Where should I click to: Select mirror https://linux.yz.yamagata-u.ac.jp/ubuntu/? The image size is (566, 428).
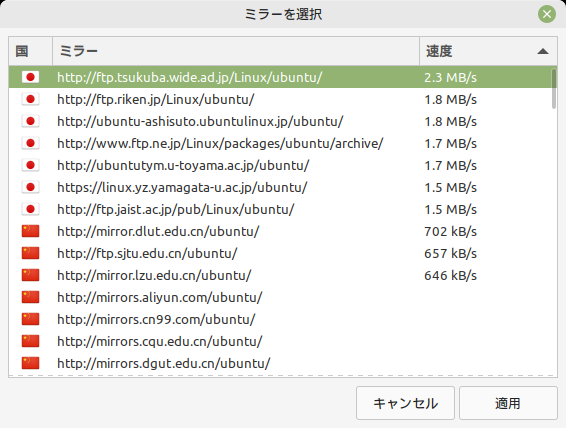pos(283,187)
